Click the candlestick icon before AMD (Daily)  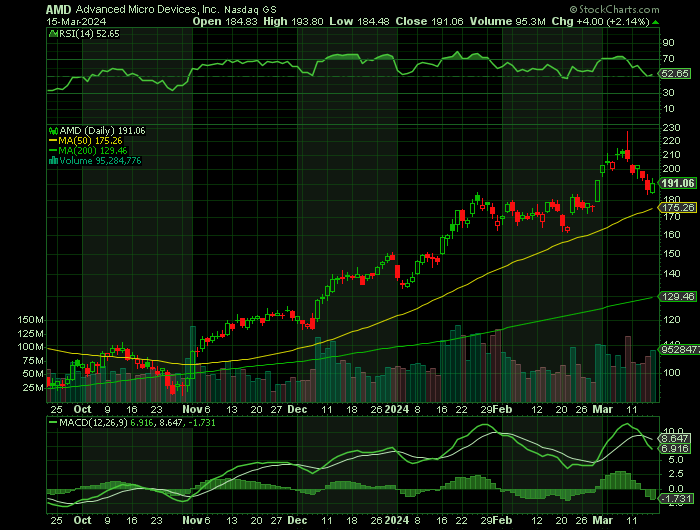click(53, 131)
